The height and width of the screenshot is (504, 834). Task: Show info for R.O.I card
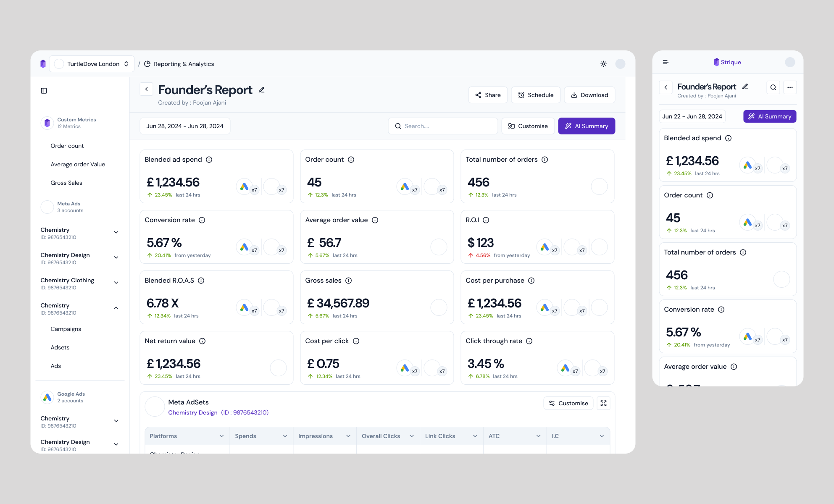click(486, 220)
